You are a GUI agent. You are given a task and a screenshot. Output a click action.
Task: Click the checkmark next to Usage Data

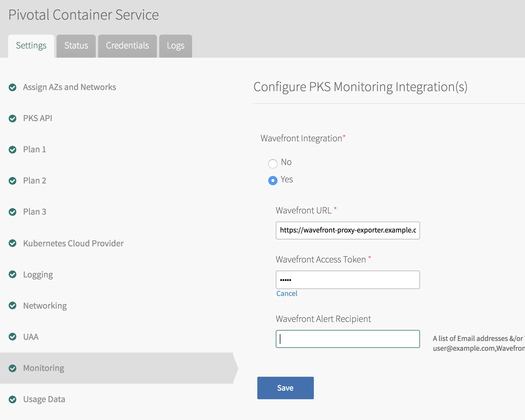(12, 400)
